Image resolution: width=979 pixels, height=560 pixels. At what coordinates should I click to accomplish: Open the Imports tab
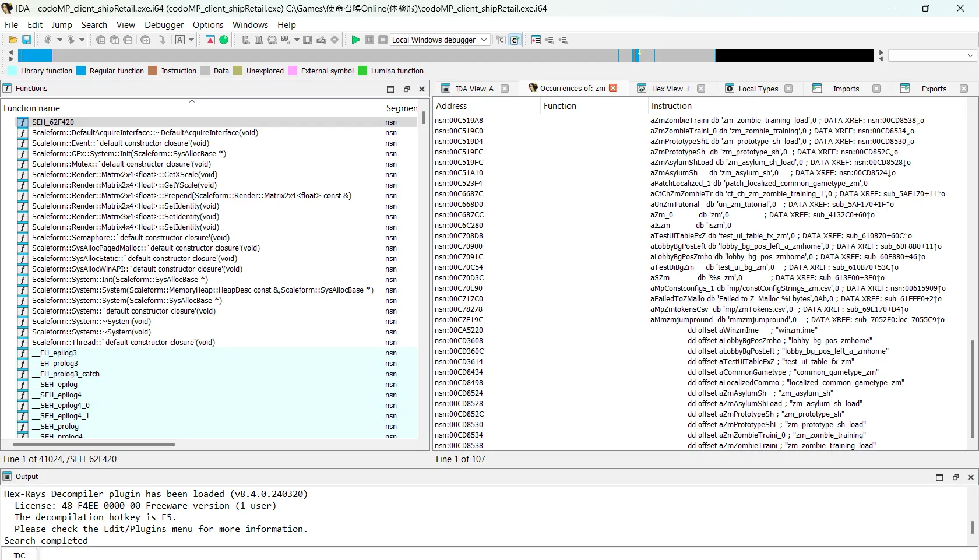click(x=846, y=89)
